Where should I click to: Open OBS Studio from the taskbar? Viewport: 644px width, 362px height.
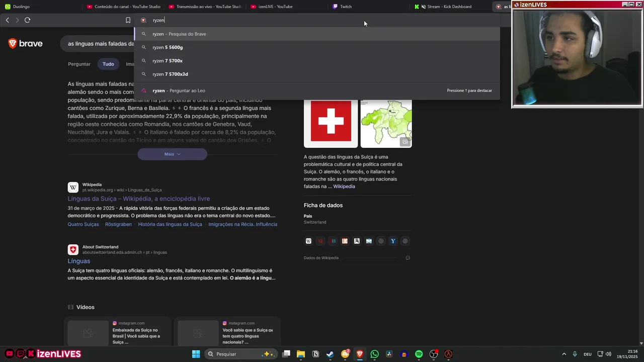[434, 354]
